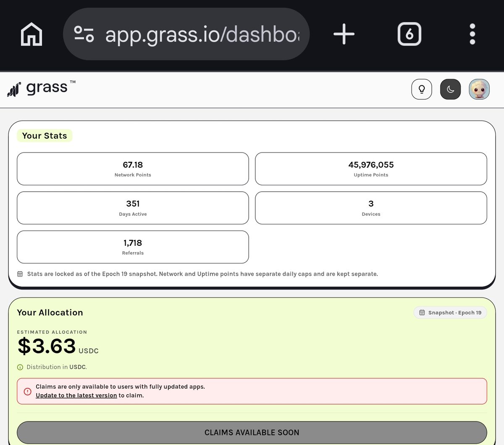Click the CLAIMS AVAILABLE SOON button
This screenshot has width=504, height=445.
click(x=252, y=432)
